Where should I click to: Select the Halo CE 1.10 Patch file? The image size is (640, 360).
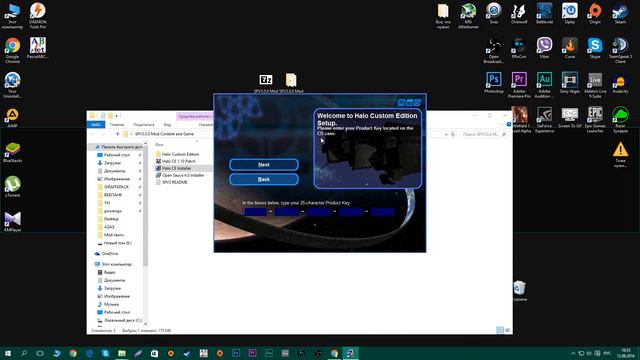(x=176, y=161)
